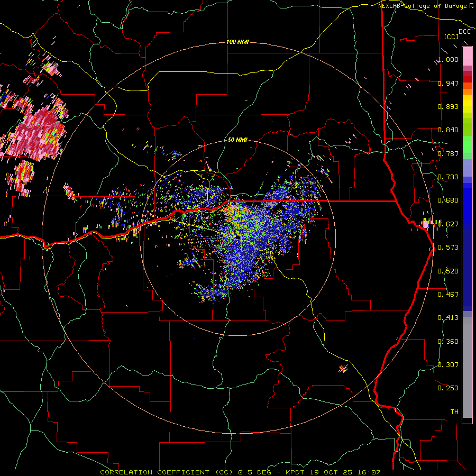Select the 0.253 legend value

(x=448, y=388)
